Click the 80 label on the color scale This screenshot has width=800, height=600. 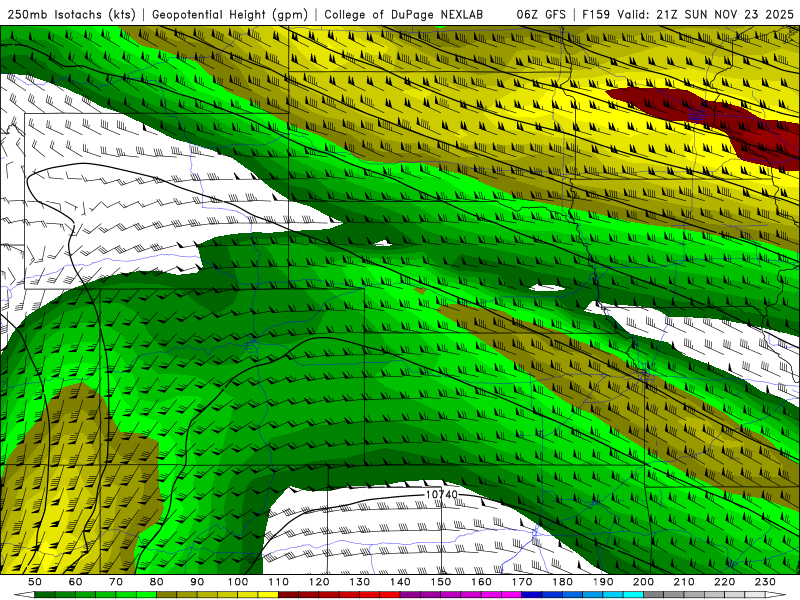click(x=157, y=582)
